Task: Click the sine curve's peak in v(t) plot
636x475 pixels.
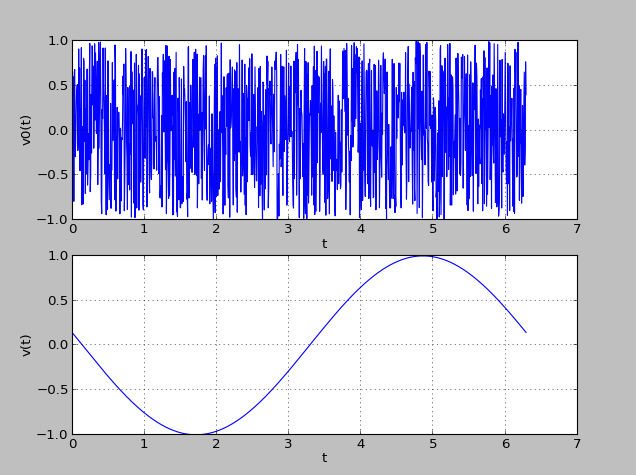Action: click(424, 256)
